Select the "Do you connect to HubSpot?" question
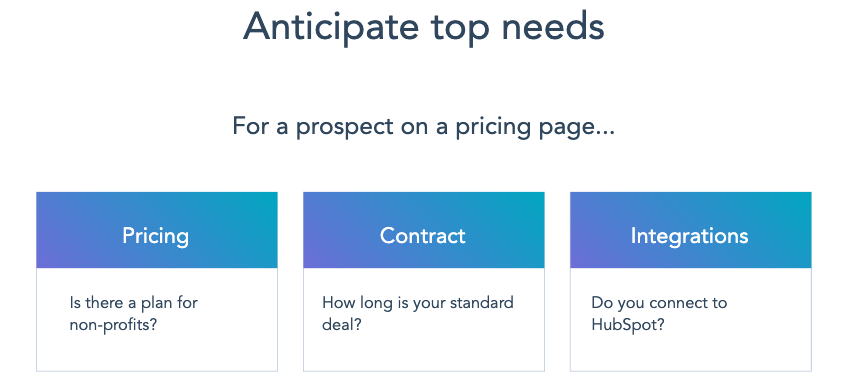 tap(659, 314)
